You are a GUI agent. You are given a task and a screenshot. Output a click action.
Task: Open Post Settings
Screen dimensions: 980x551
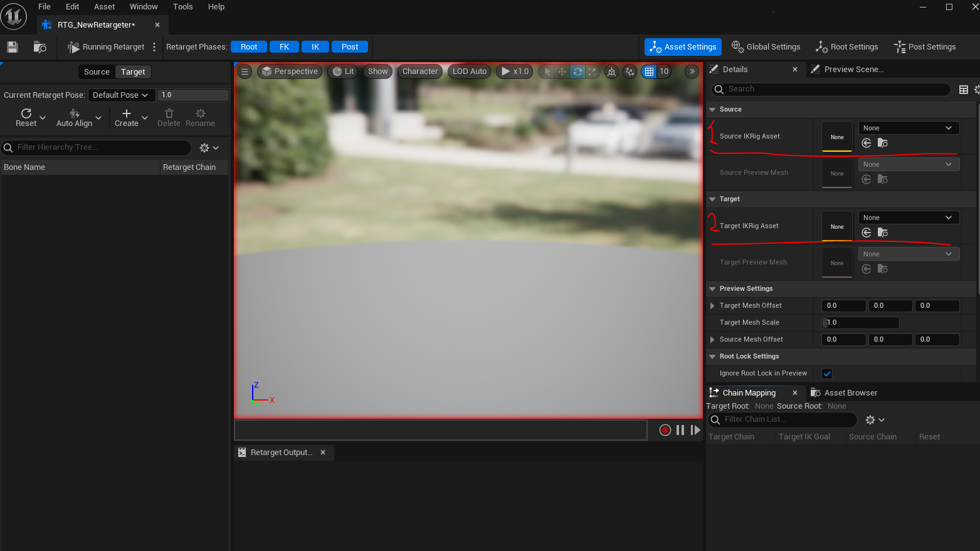[x=925, y=47]
